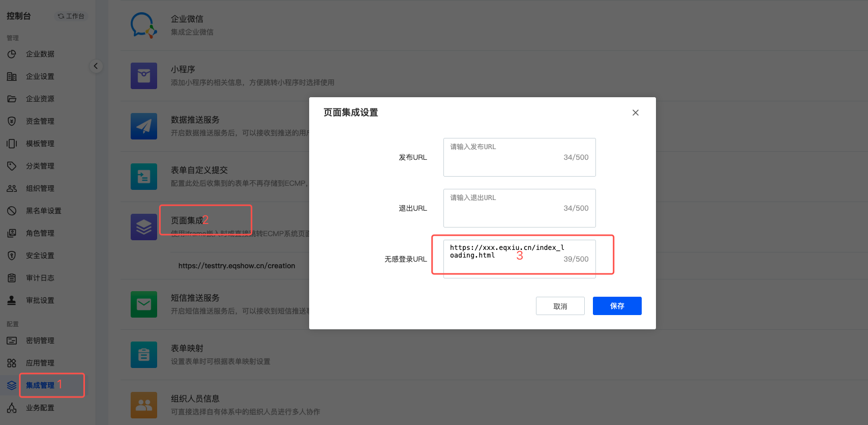Screen dimensions: 868x425
Task: Click the 表单自定义提交 icon
Action: click(x=143, y=177)
